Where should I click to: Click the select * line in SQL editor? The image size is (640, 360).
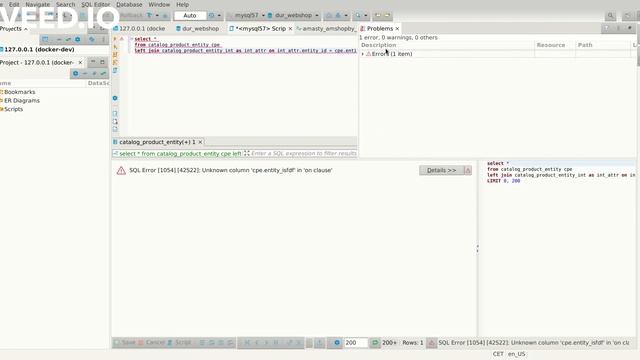pos(146,39)
